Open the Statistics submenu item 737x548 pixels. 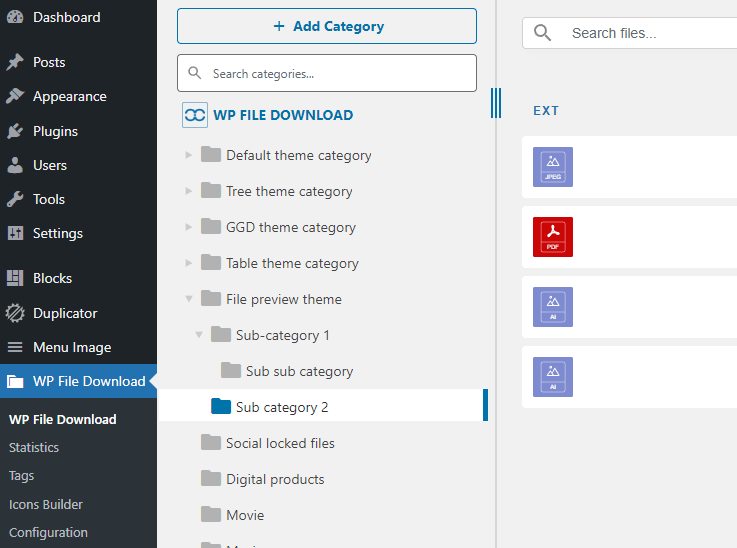click(x=34, y=447)
